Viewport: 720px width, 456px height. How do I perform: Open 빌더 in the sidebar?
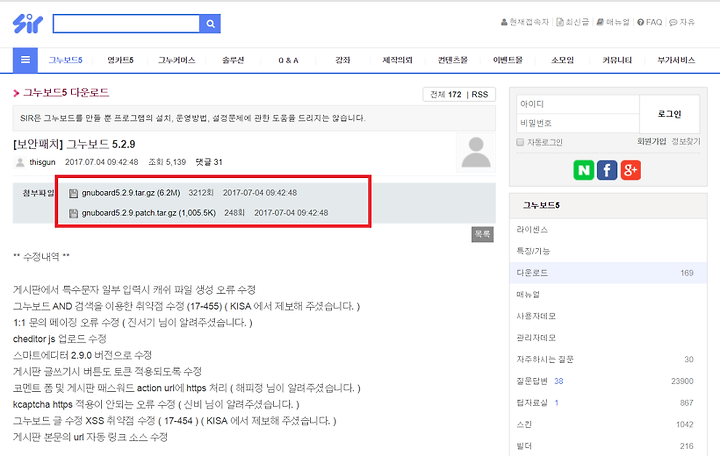[x=524, y=446]
